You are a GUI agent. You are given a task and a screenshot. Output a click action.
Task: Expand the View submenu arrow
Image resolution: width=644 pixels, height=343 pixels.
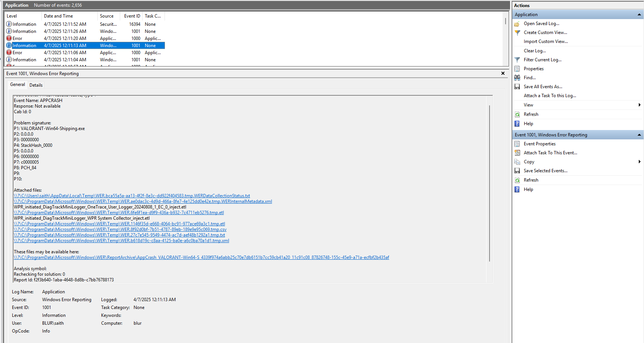click(x=640, y=105)
